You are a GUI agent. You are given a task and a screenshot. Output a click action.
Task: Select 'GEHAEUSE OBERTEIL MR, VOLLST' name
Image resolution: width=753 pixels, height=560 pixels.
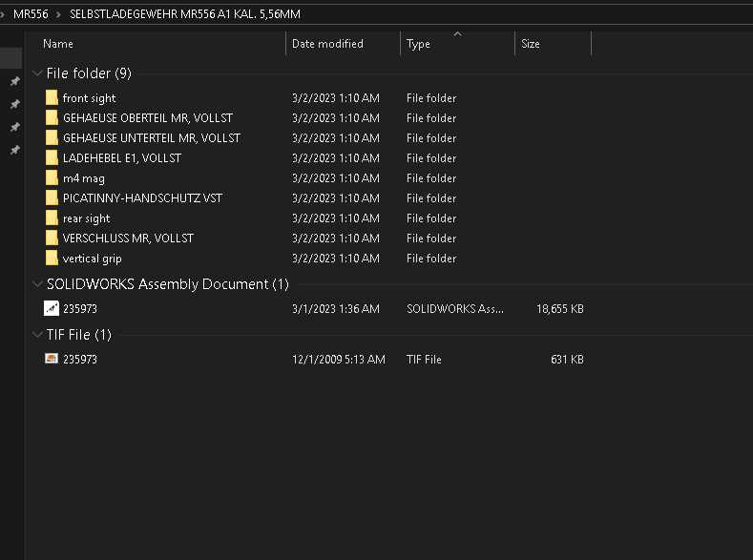click(x=148, y=118)
